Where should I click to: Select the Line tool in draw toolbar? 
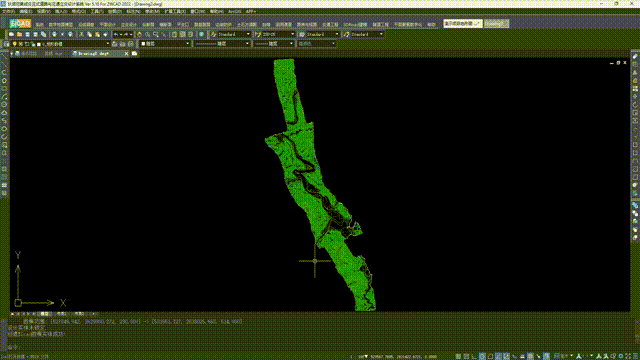point(4,57)
